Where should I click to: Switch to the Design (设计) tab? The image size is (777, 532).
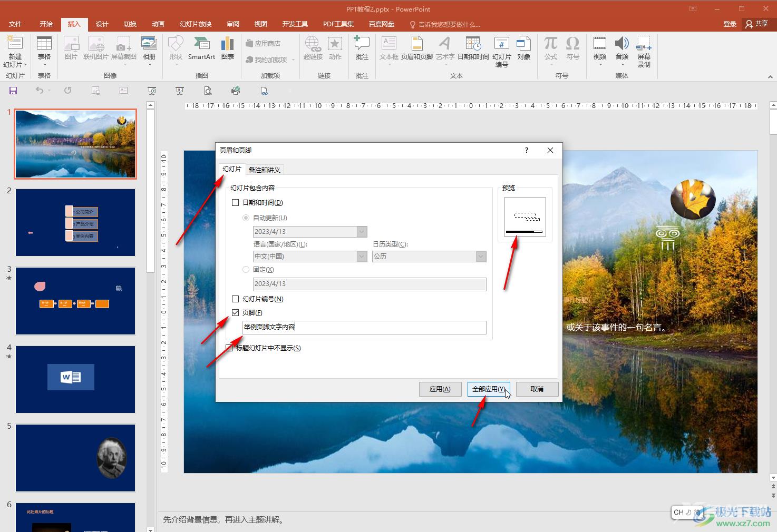click(102, 24)
